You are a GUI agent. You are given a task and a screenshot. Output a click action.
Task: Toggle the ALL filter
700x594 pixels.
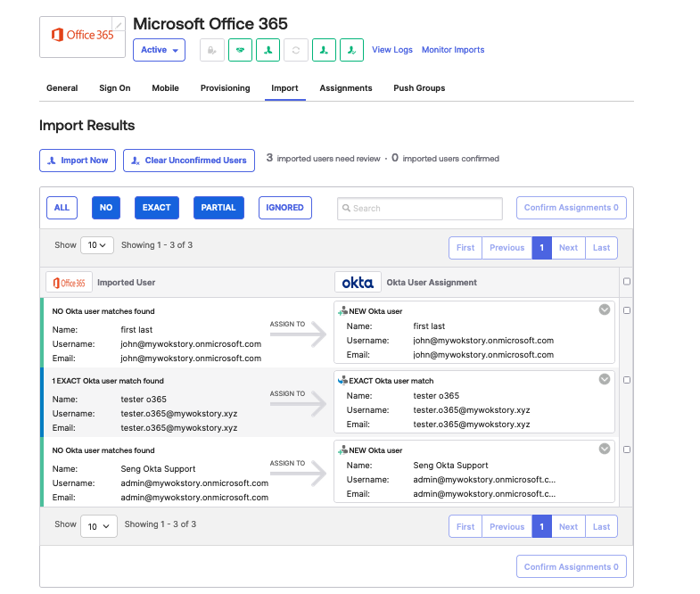62,208
